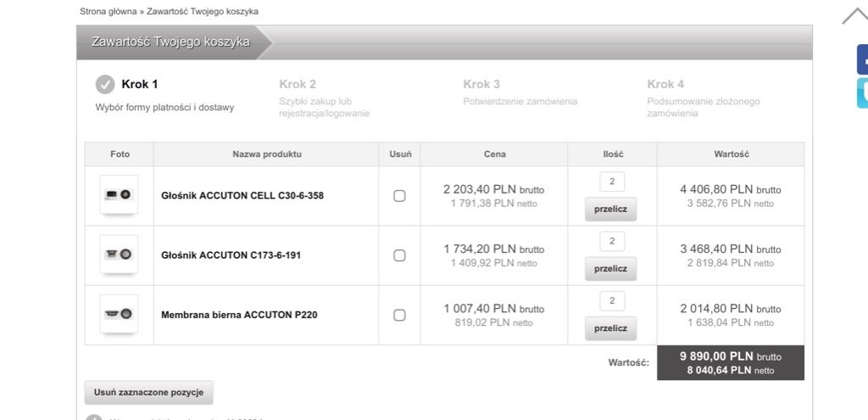Click the Krok 1 checkmark icon
The height and width of the screenshot is (420, 868).
tap(104, 85)
